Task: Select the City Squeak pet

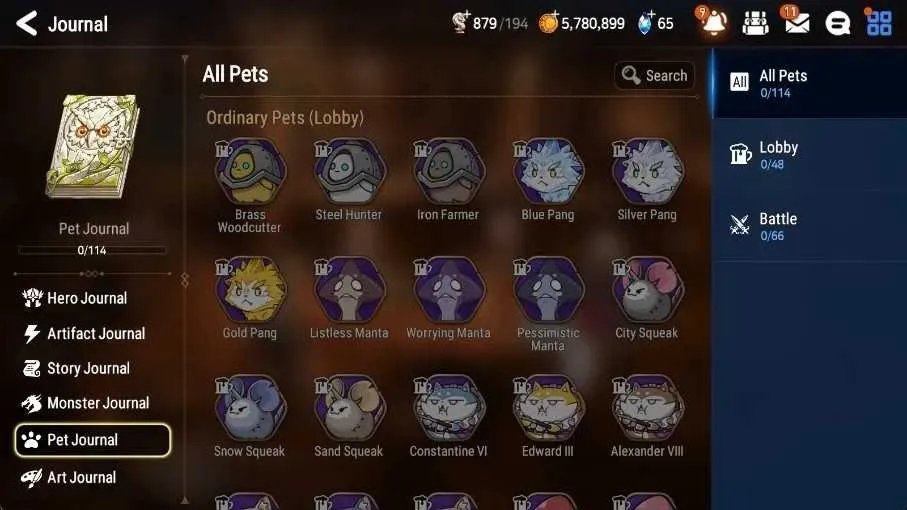Action: (x=647, y=298)
